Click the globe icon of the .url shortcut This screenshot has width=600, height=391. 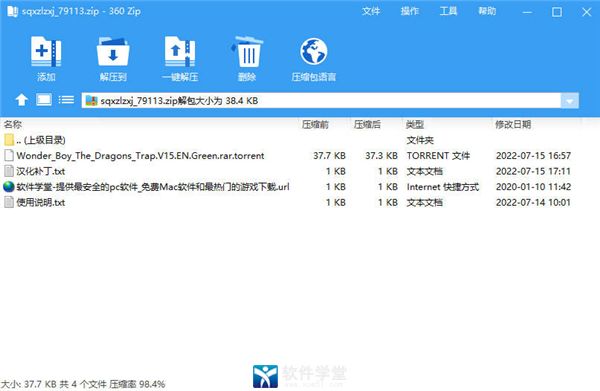click(x=9, y=187)
